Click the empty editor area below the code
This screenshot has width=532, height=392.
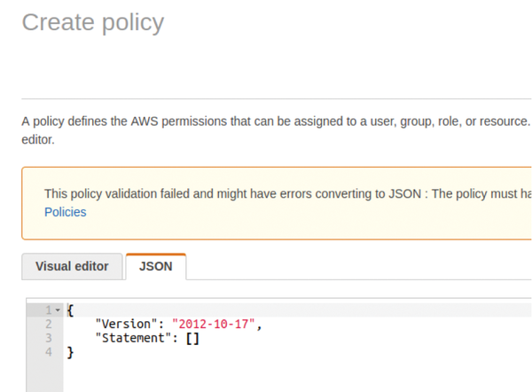coord(297,376)
